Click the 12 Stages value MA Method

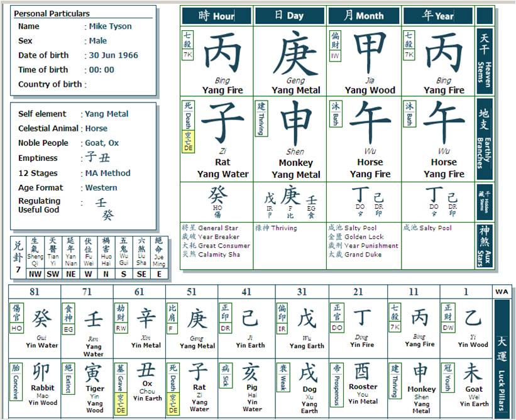pyautogui.click(x=108, y=173)
